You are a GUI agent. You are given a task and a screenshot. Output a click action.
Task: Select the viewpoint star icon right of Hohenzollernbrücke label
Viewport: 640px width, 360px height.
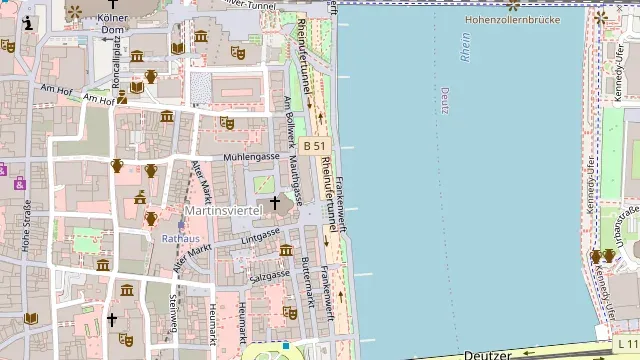[600, 18]
